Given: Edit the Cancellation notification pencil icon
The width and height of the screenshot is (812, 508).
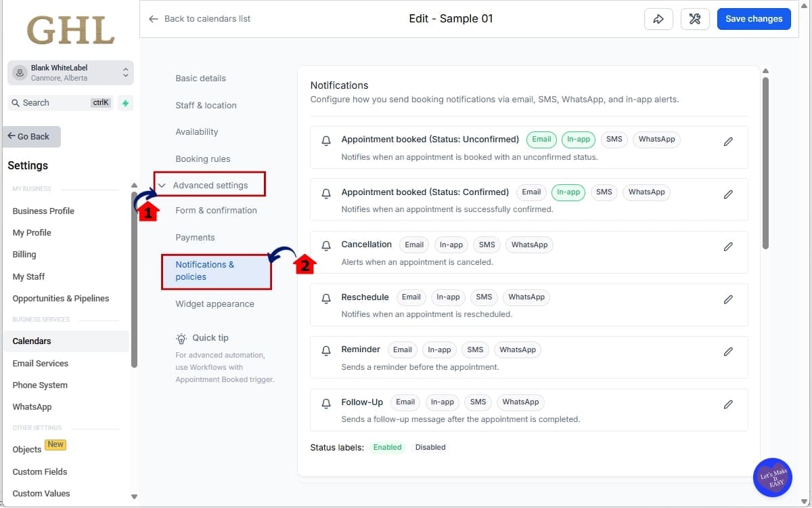Looking at the screenshot, I should tap(728, 247).
